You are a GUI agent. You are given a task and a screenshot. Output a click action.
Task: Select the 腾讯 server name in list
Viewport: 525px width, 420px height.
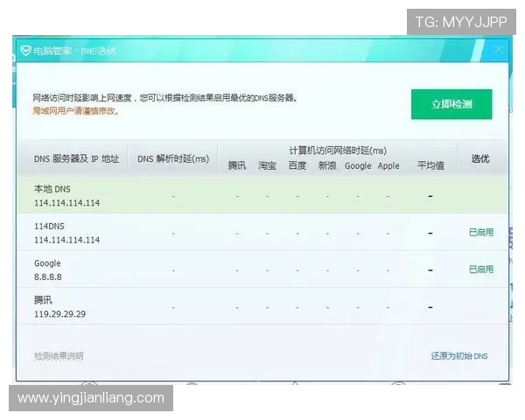pyautogui.click(x=43, y=300)
